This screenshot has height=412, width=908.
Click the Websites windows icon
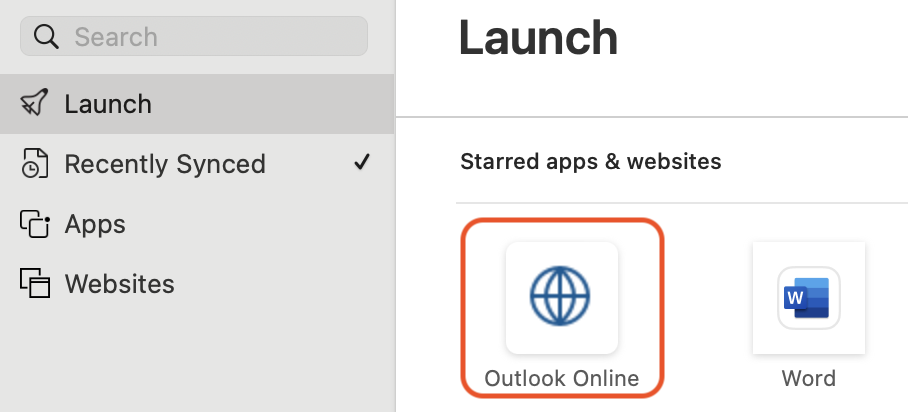coord(35,283)
